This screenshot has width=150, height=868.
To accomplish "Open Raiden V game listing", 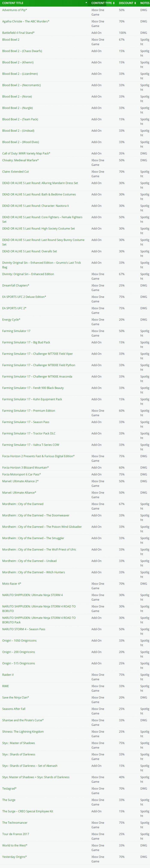I will point(8,665).
